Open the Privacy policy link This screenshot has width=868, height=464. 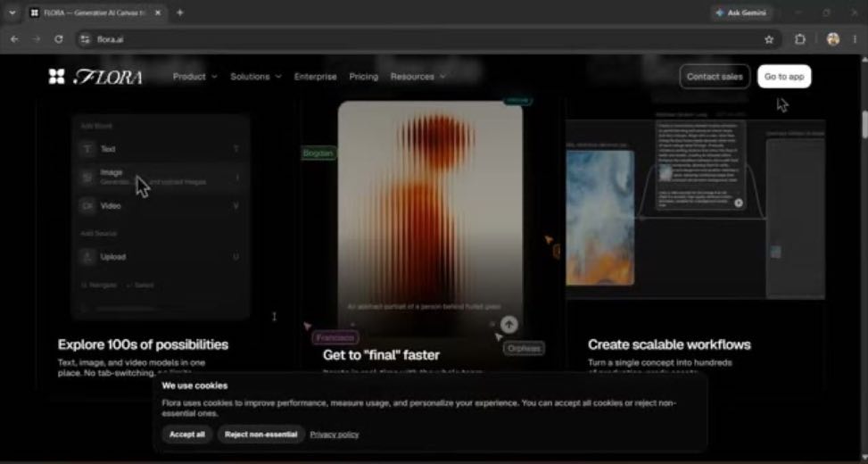[335, 434]
